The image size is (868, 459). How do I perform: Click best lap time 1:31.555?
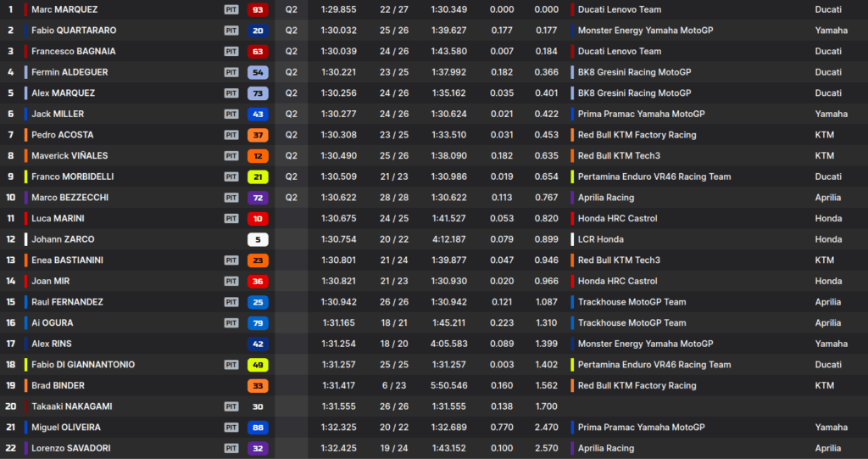[339, 406]
